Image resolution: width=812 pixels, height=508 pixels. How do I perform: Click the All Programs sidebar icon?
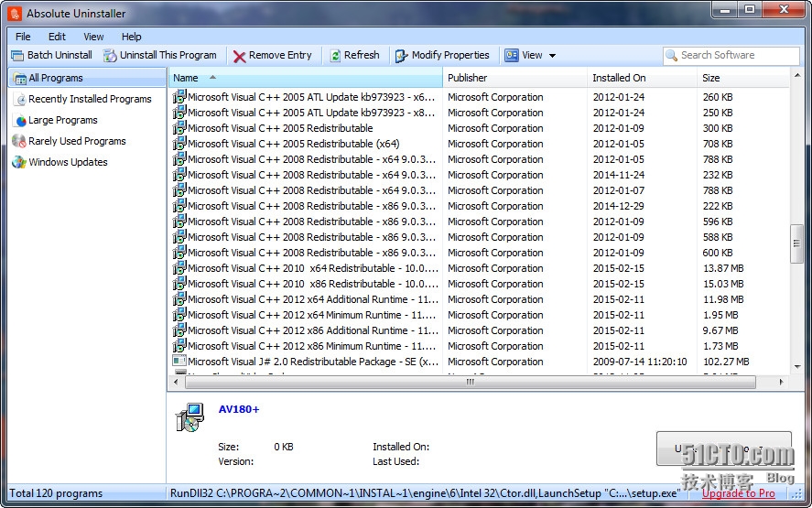pos(20,79)
